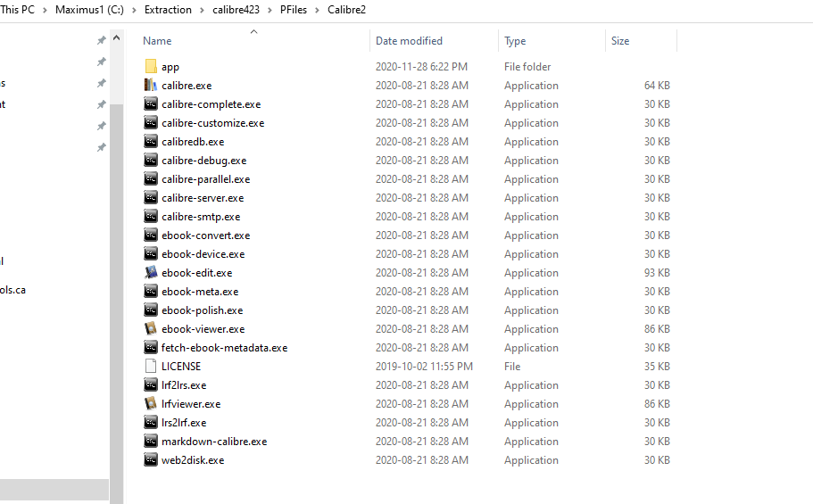This screenshot has width=813, height=504.
Task: Sort files by Date modified column
Action: (409, 41)
